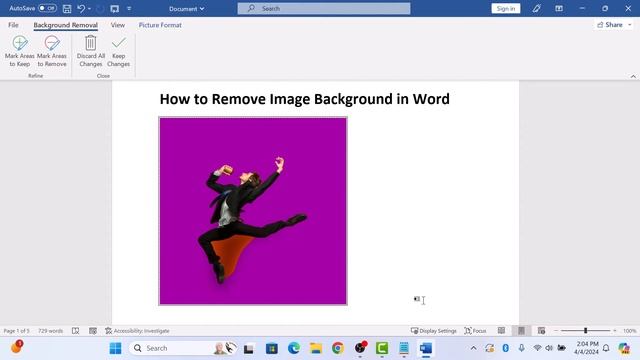Click the title bar Search box
The height and width of the screenshot is (360, 640).
click(x=324, y=9)
